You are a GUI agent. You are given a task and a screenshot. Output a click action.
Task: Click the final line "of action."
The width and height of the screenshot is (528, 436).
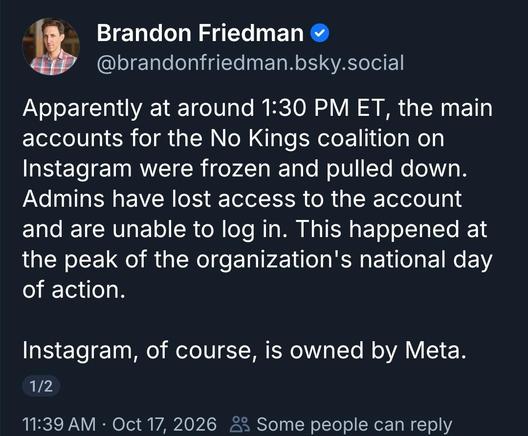73,290
